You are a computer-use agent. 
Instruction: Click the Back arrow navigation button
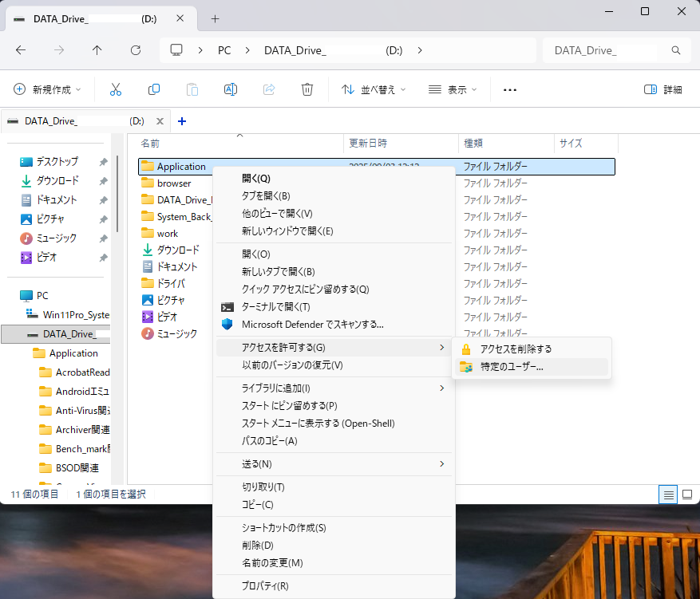[x=21, y=50]
